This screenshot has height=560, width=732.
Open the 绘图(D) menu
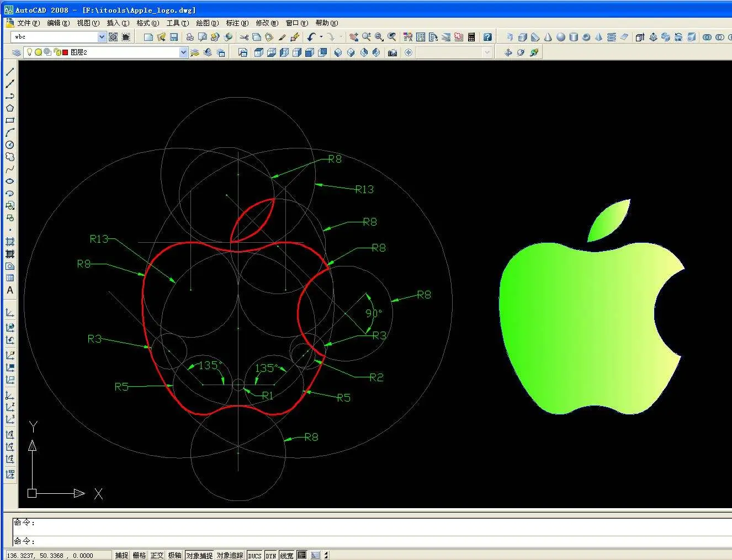(x=207, y=23)
